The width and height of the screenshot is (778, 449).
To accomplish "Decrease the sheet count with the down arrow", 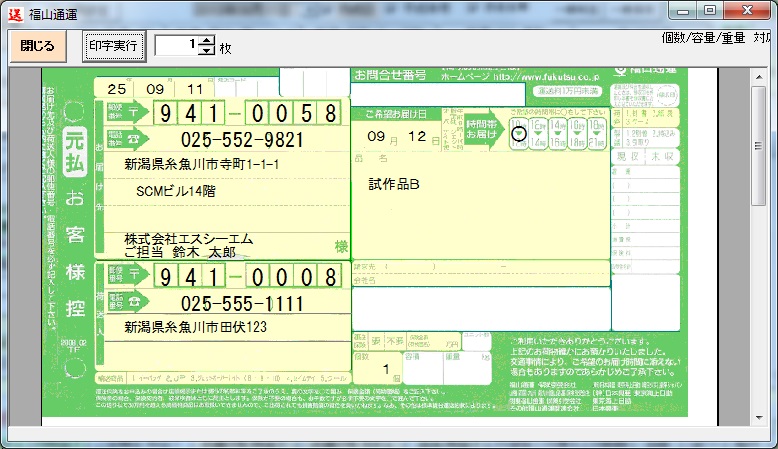I will tap(207, 50).
